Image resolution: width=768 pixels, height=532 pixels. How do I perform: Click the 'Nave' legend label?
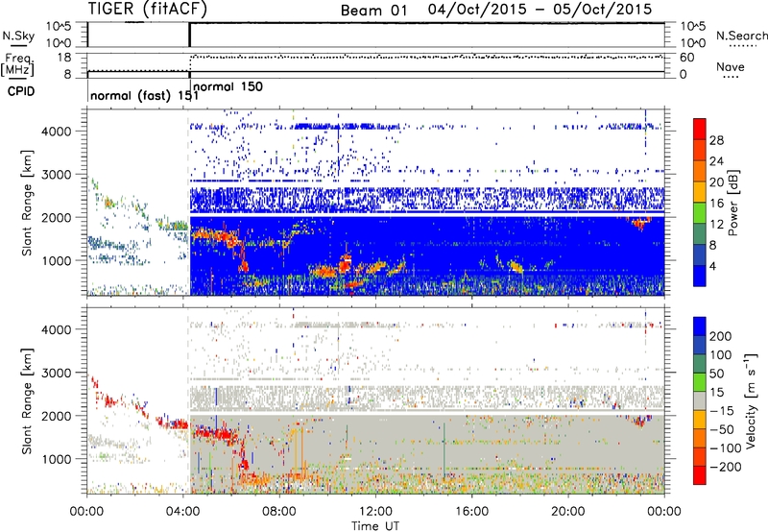[x=731, y=66]
